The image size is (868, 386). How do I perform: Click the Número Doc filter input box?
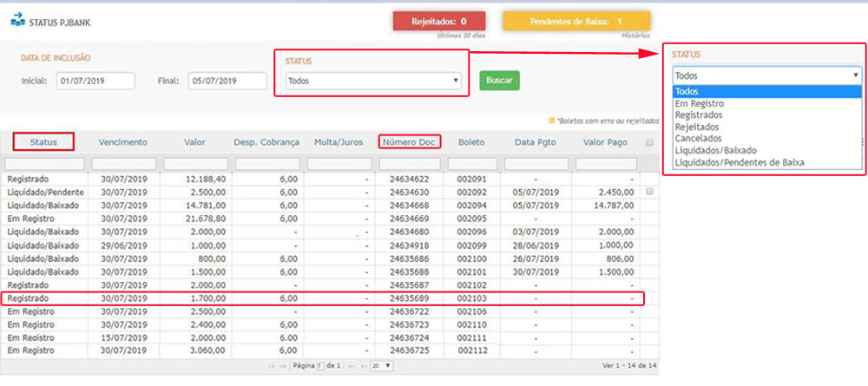point(410,164)
